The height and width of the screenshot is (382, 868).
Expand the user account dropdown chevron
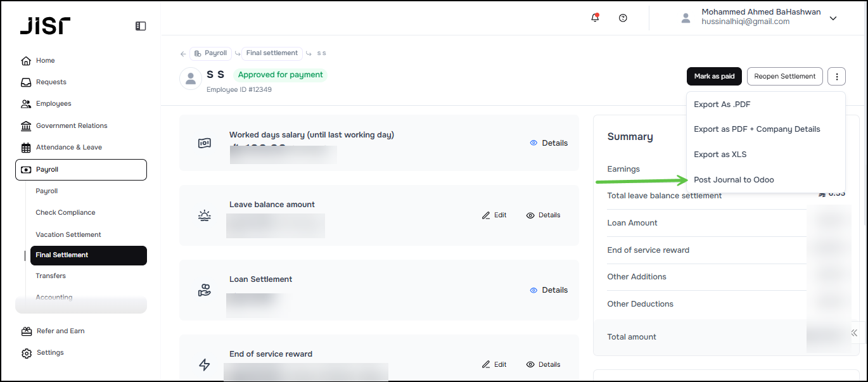[x=833, y=18]
